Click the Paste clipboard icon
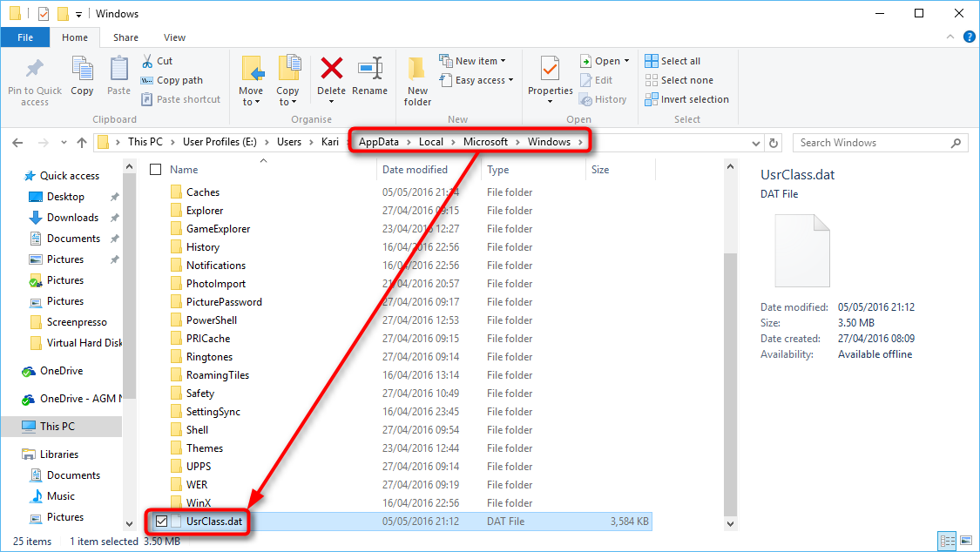This screenshot has height=552, width=980. coord(118,69)
